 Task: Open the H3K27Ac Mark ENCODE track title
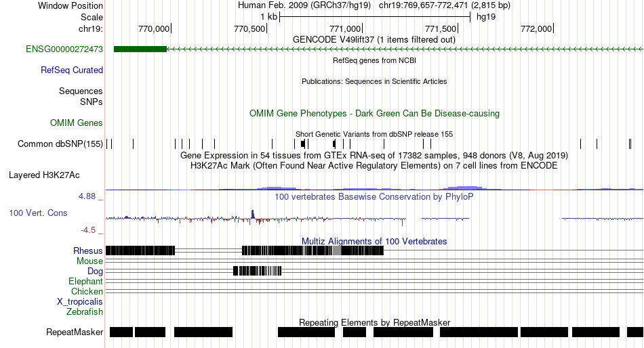pyautogui.click(x=374, y=166)
